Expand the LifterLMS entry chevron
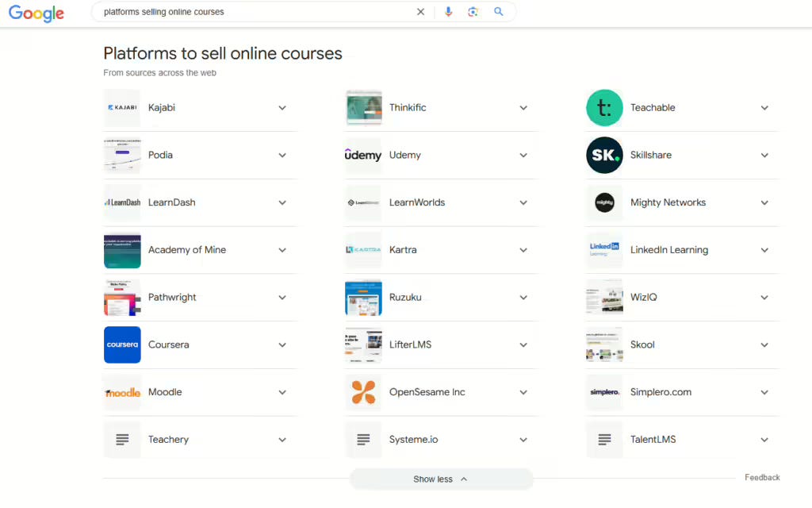812x508 pixels. [523, 344]
